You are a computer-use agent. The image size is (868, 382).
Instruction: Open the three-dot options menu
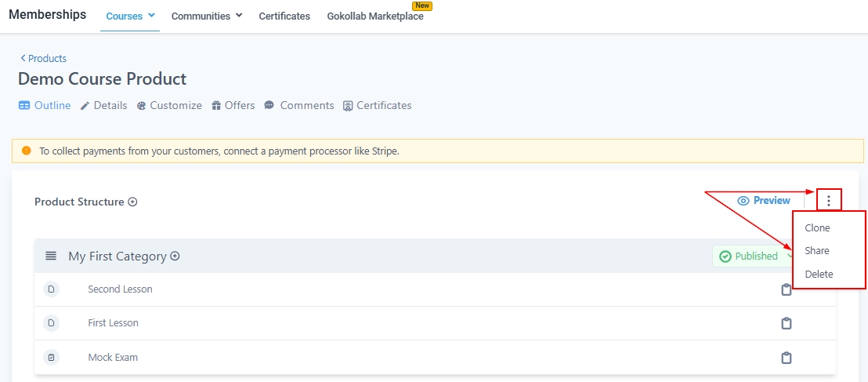(x=829, y=201)
